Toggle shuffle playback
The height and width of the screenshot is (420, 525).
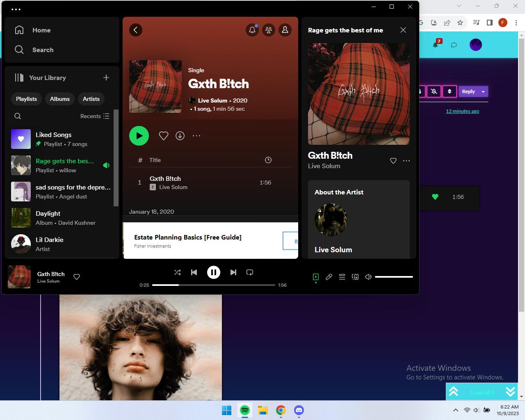178,272
